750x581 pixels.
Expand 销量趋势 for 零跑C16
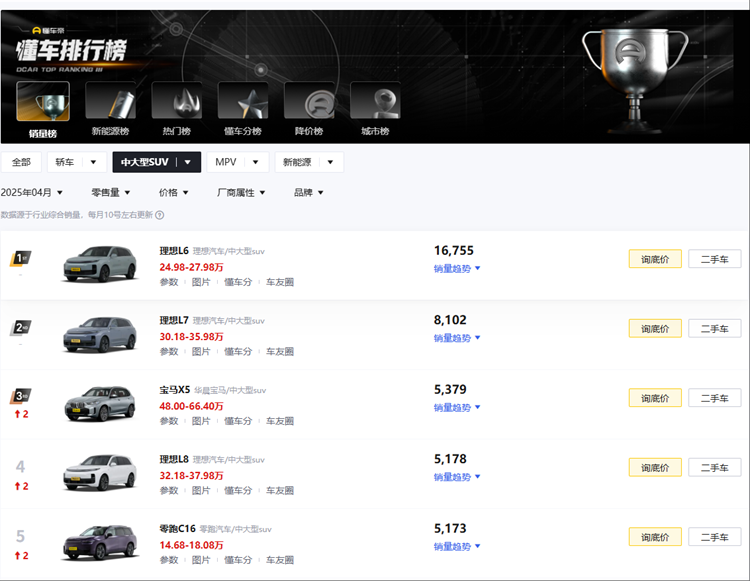pos(457,546)
